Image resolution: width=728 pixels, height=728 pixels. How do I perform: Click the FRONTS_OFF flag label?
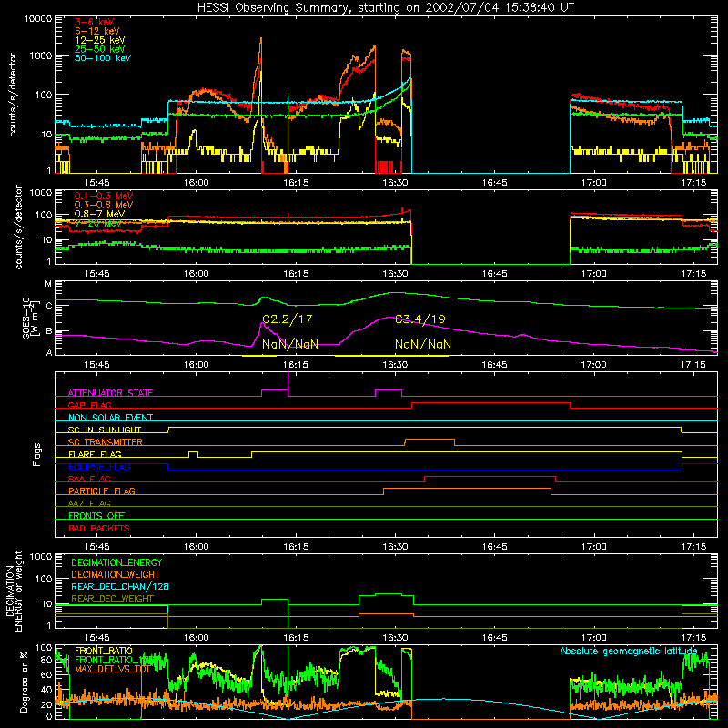[96, 515]
